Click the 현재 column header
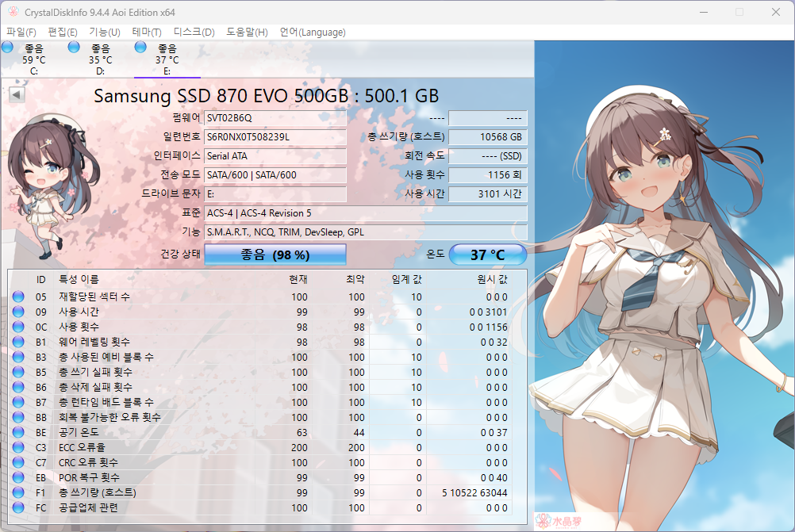This screenshot has height=532, width=795. [x=298, y=279]
